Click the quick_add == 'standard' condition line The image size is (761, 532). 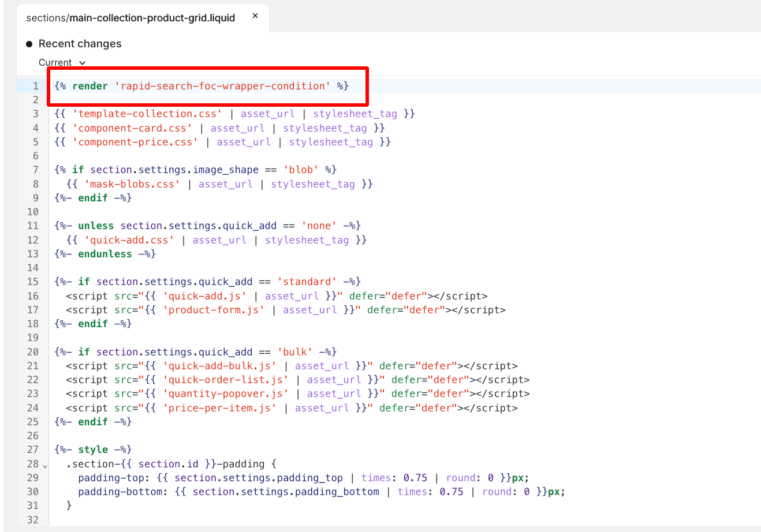(208, 282)
